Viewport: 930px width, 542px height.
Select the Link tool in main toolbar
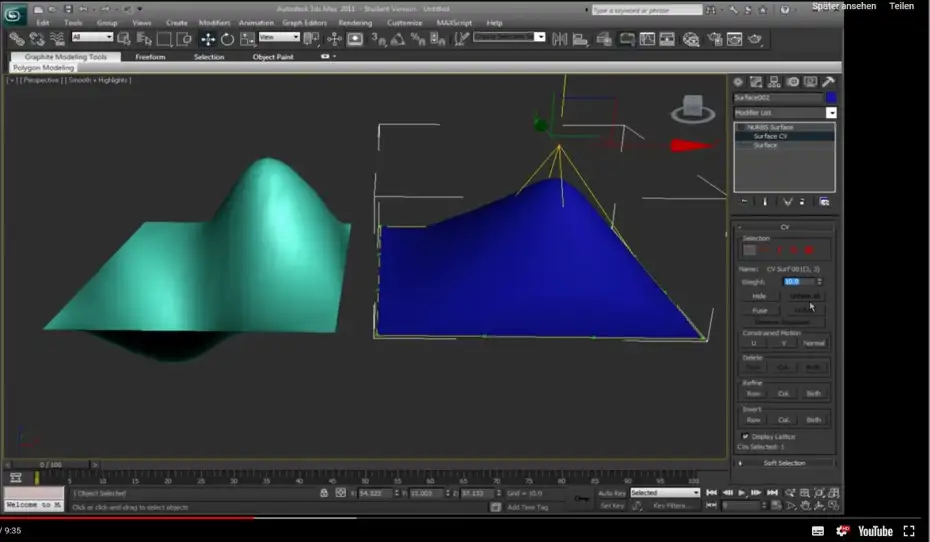point(17,39)
